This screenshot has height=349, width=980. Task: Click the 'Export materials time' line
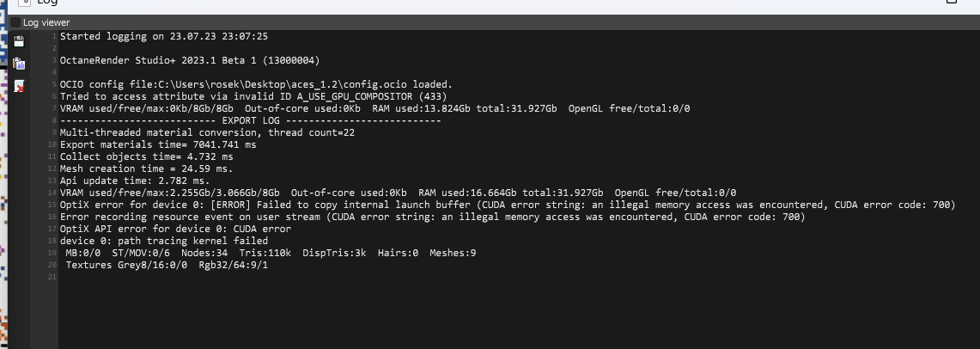point(158,144)
